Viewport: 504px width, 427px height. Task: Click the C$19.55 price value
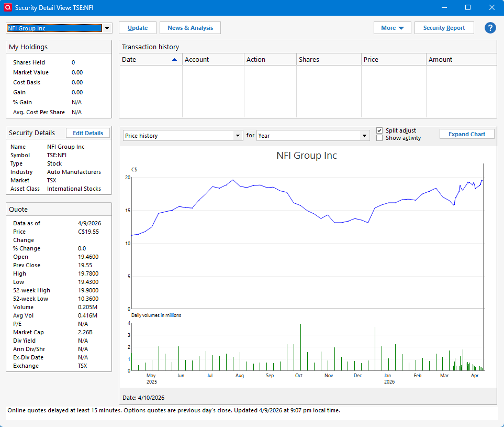pyautogui.click(x=88, y=232)
